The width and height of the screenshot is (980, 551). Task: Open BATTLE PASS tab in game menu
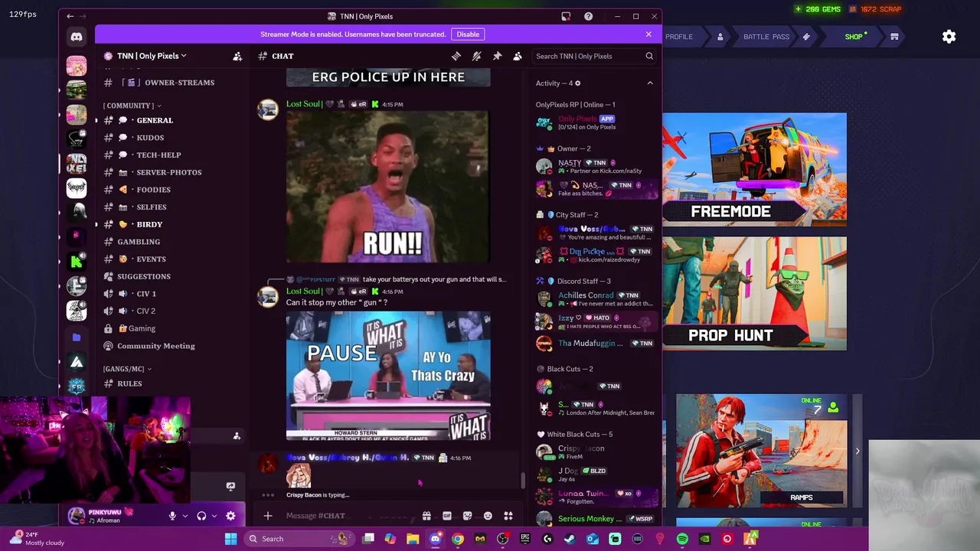(766, 37)
